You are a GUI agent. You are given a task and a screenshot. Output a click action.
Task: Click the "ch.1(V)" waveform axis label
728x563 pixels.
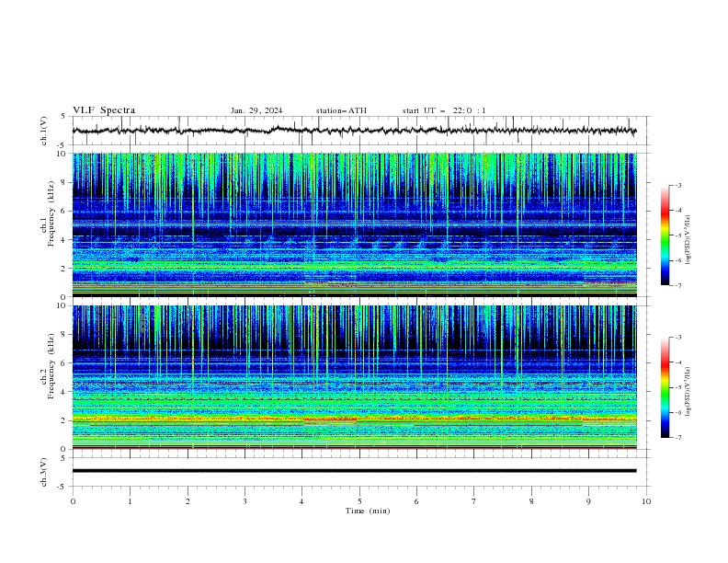coord(44,131)
